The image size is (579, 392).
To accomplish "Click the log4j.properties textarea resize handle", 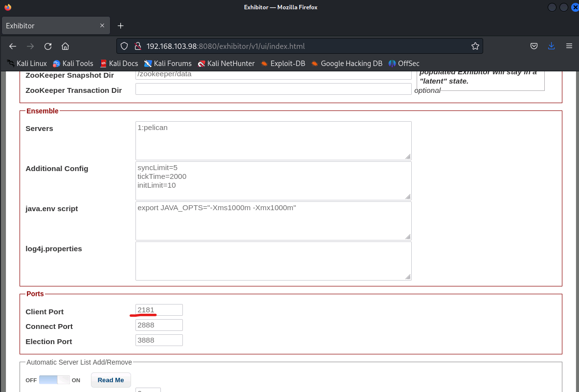I will point(408,277).
